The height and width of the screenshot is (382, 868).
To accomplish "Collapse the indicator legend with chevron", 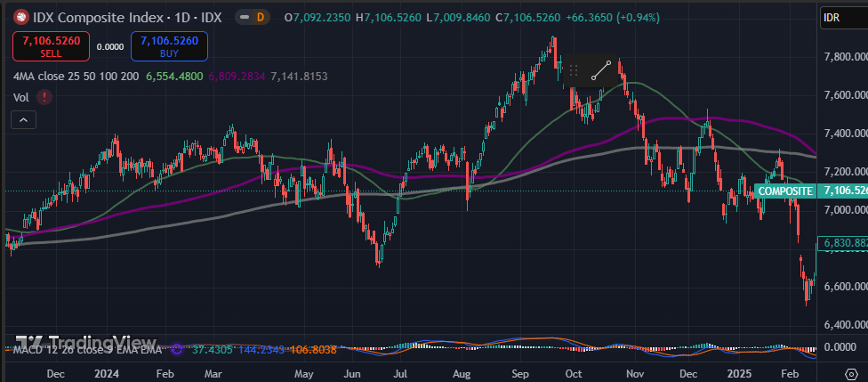I will [23, 120].
